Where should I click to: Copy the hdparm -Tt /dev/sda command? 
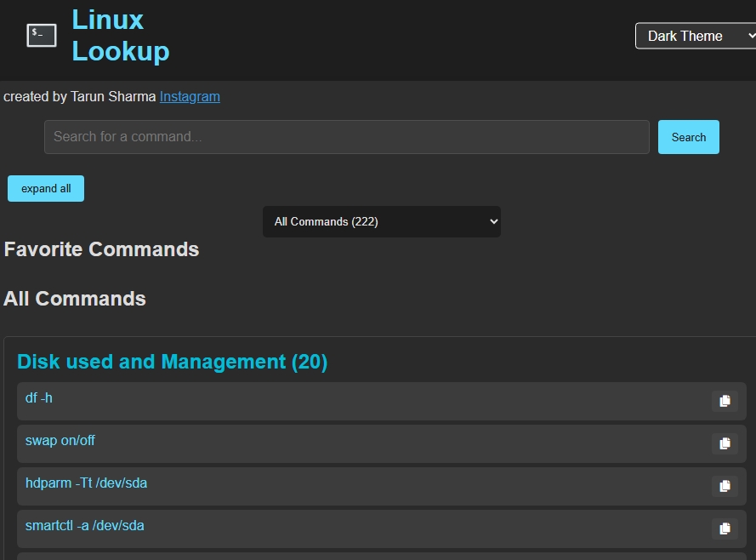725,486
